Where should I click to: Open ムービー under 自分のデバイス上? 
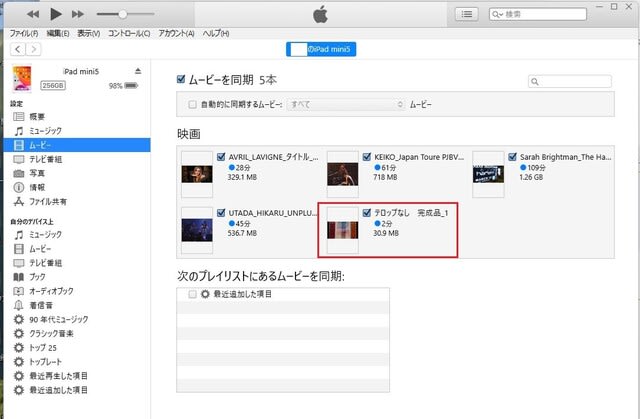tap(77, 249)
